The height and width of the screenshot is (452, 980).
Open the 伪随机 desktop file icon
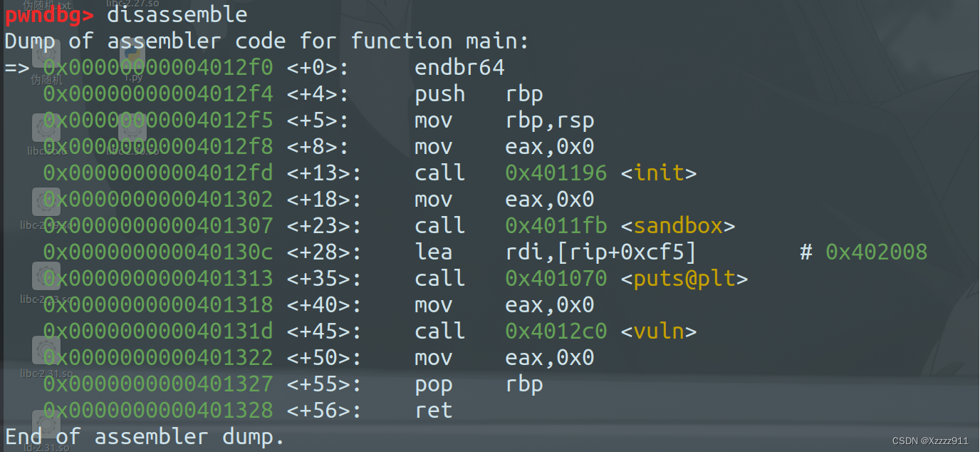pos(46,56)
